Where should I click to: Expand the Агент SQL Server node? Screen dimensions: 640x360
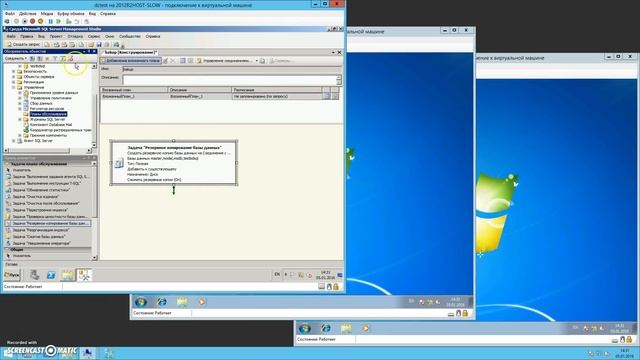pyautogui.click(x=13, y=140)
